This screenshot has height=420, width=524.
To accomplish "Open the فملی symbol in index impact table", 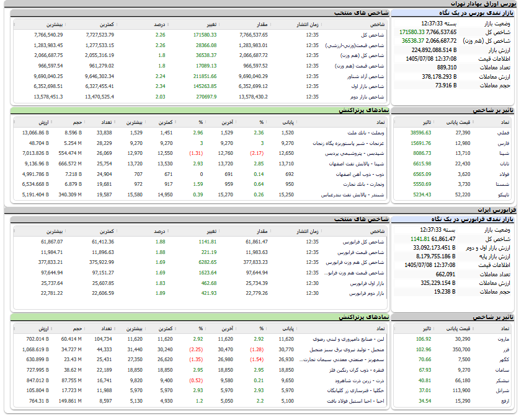I will pos(504,133).
